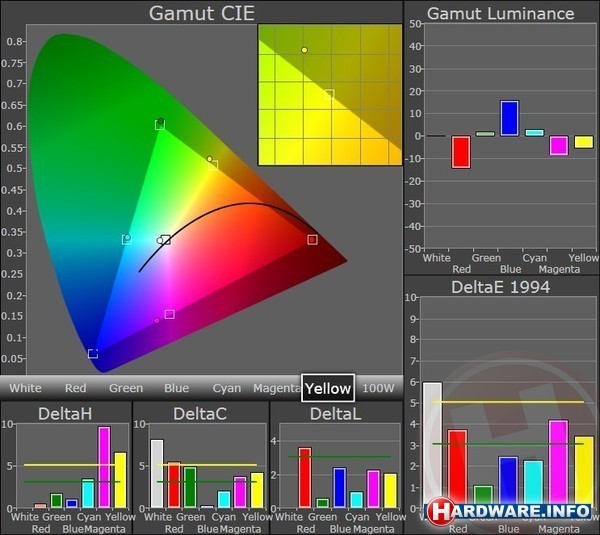Click the tall magenta bar in DeltaH chart
This screenshot has width=600, height=535.
point(103,468)
